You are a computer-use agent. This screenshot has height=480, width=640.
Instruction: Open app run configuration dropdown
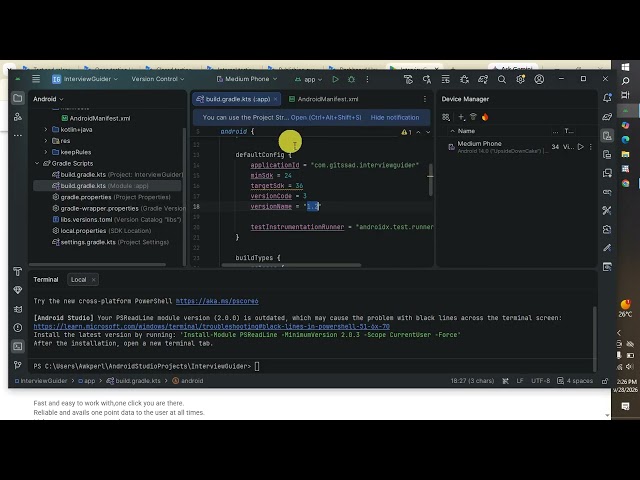pyautogui.click(x=309, y=79)
